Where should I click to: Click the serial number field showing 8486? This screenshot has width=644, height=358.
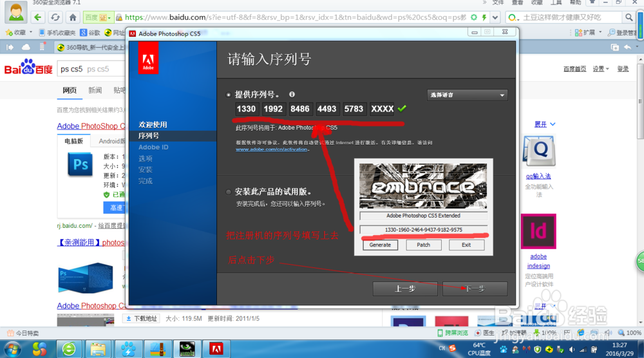tap(300, 109)
